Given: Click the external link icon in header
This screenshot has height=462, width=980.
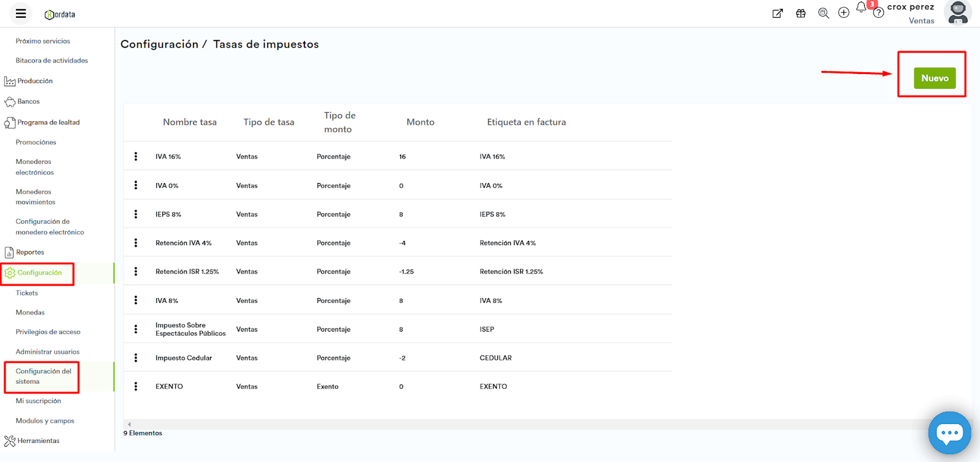Looking at the screenshot, I should [x=777, y=13].
